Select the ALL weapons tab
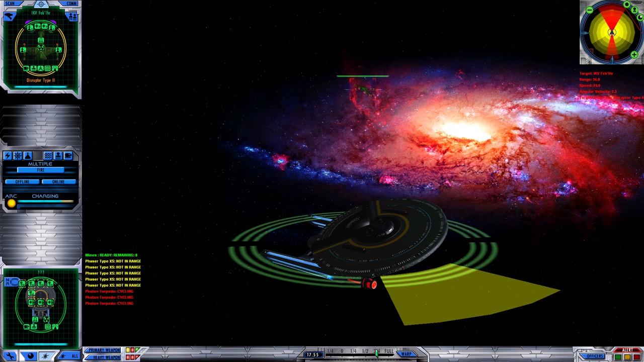The image size is (644, 362). (x=69, y=356)
